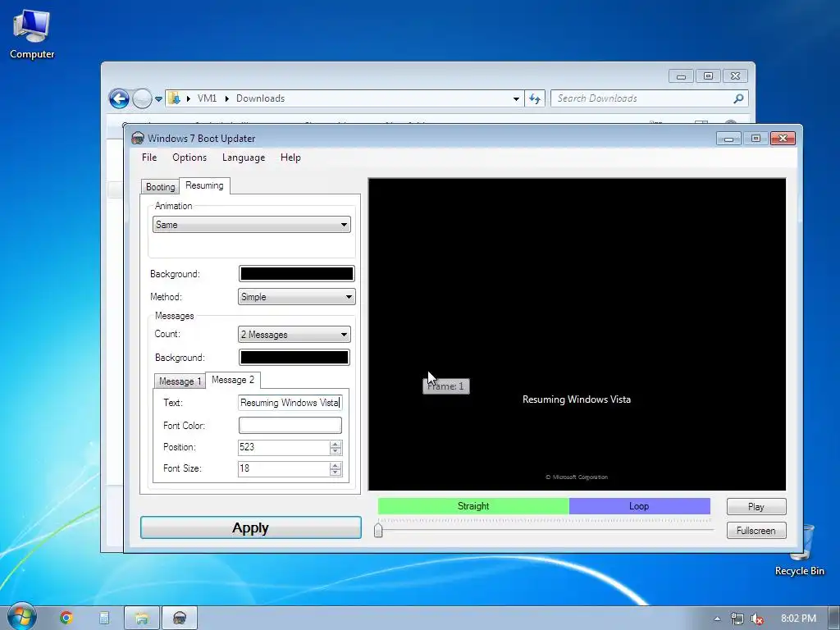
Task: Click the green Straight timeline segment
Action: pos(473,506)
